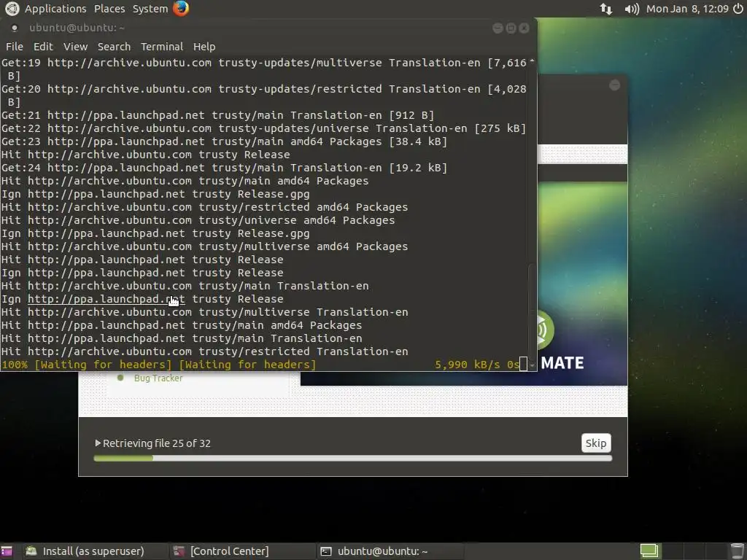Click the Ubuntu MATE logo in installer slideshow
The height and width of the screenshot is (560, 747).
pyautogui.click(x=546, y=330)
